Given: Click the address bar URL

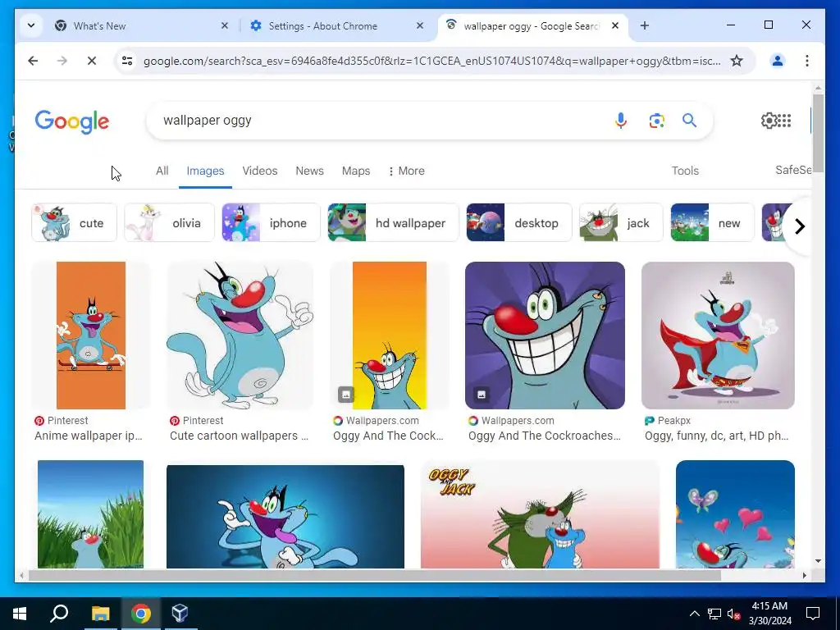Looking at the screenshot, I should pos(431,61).
